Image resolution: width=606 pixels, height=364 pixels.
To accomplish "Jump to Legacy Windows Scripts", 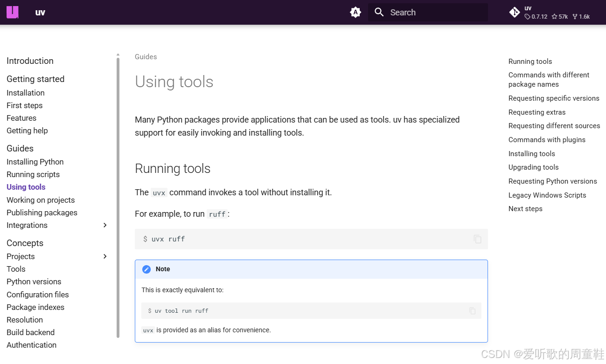I will point(547,195).
